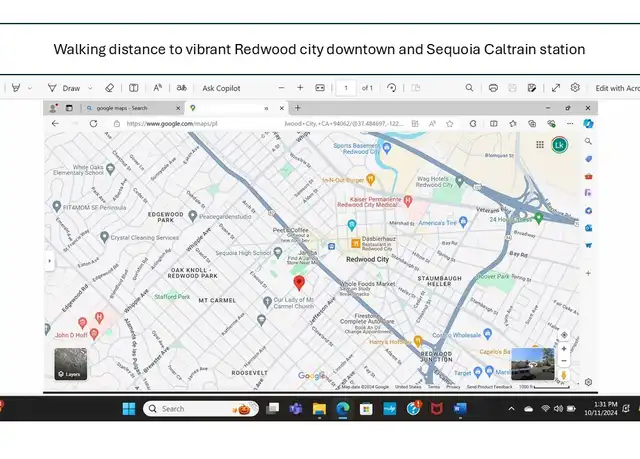Open the browser Collections icon

click(532, 123)
